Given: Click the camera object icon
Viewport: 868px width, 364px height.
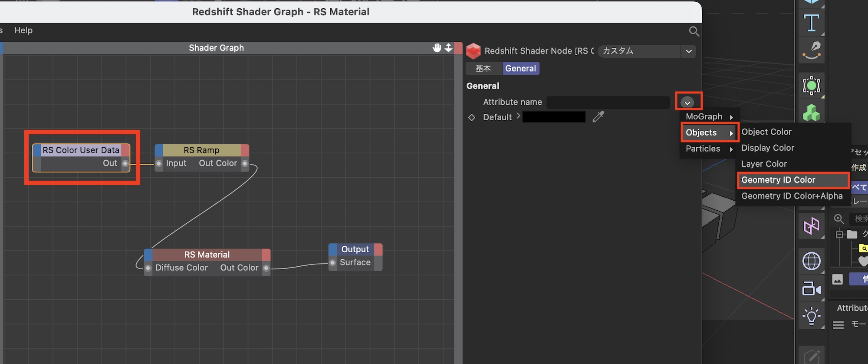Looking at the screenshot, I should pyautogui.click(x=811, y=289).
